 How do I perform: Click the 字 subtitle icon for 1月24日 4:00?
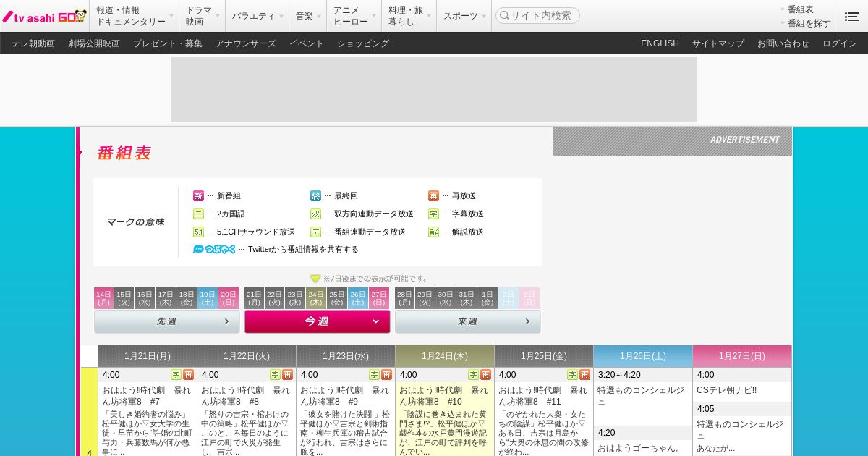473,375
